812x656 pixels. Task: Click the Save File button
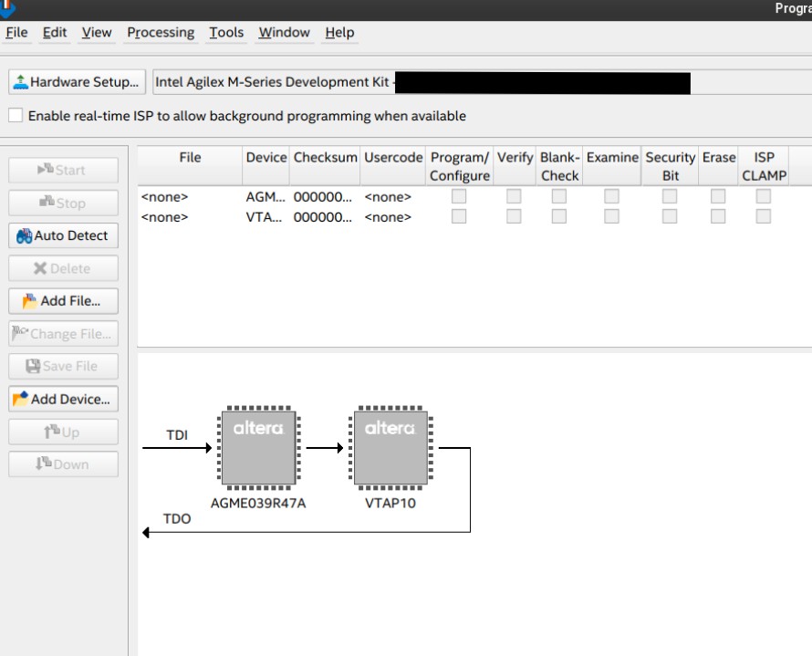tap(63, 366)
